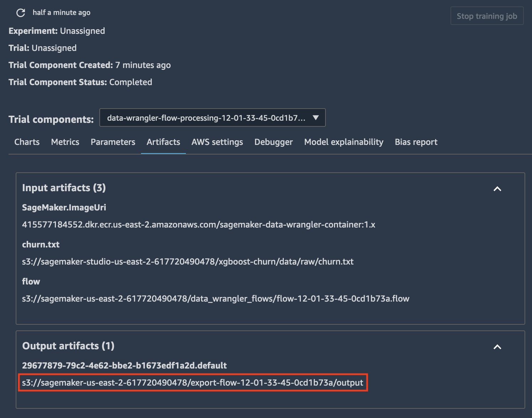Open the Trial components dropdown

(x=212, y=118)
